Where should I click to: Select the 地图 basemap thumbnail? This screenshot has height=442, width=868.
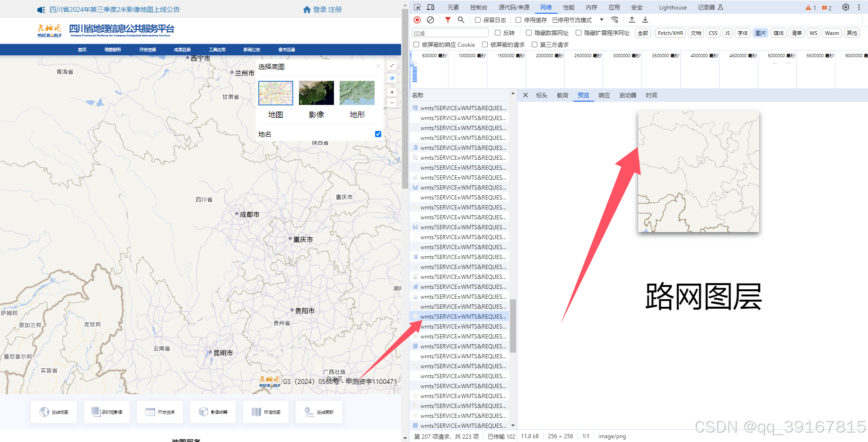pos(276,93)
